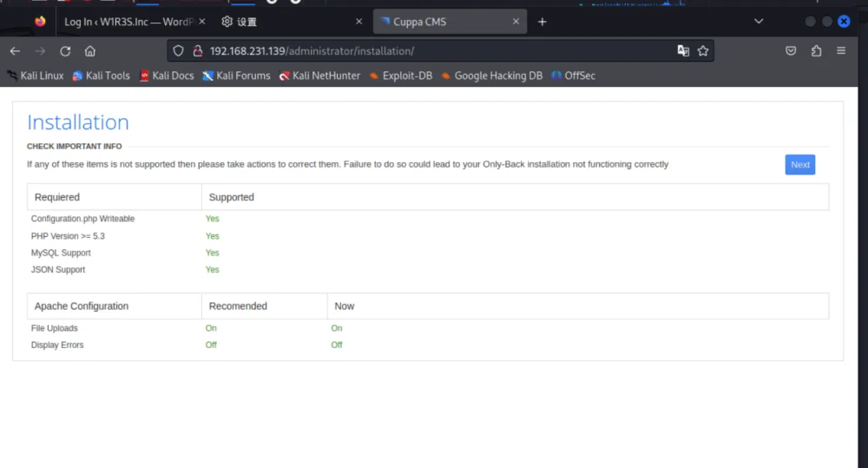Image resolution: width=868 pixels, height=468 pixels.
Task: Click PHP Version >= 5.3 row label
Action: [x=68, y=236]
